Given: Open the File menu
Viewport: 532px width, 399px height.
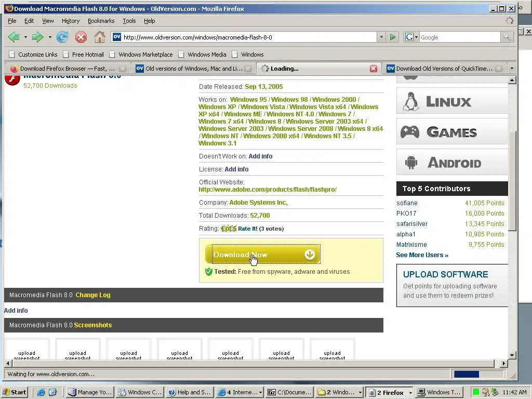Looking at the screenshot, I should (12, 21).
